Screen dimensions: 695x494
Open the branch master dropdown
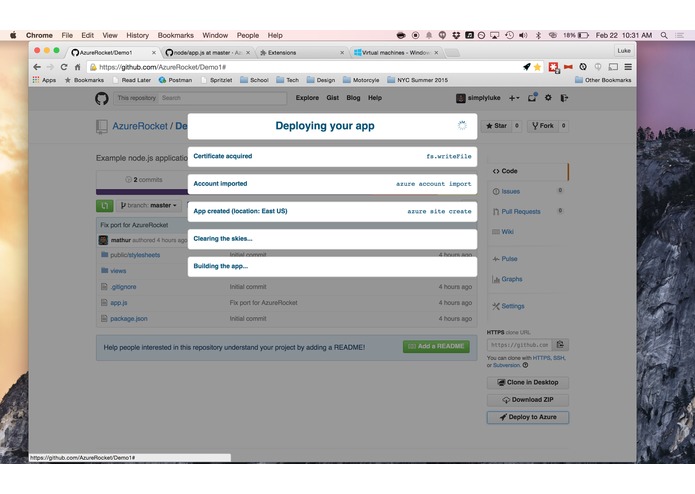(x=148, y=206)
